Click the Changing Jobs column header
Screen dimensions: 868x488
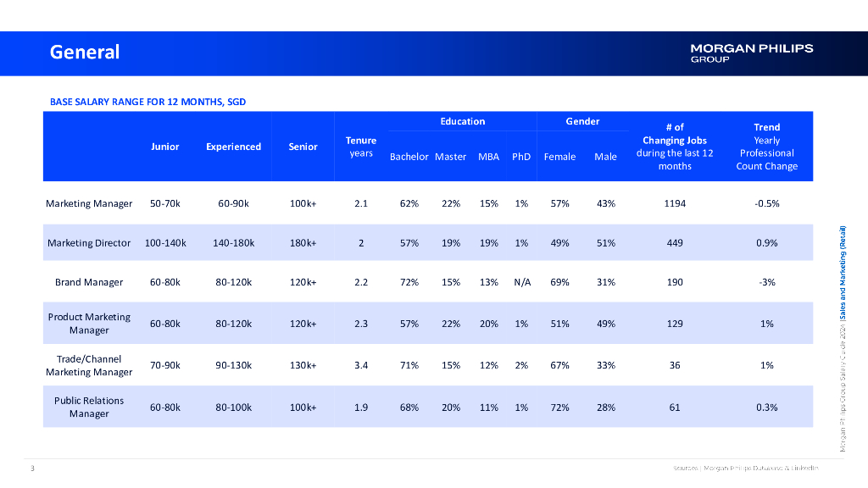click(x=675, y=141)
